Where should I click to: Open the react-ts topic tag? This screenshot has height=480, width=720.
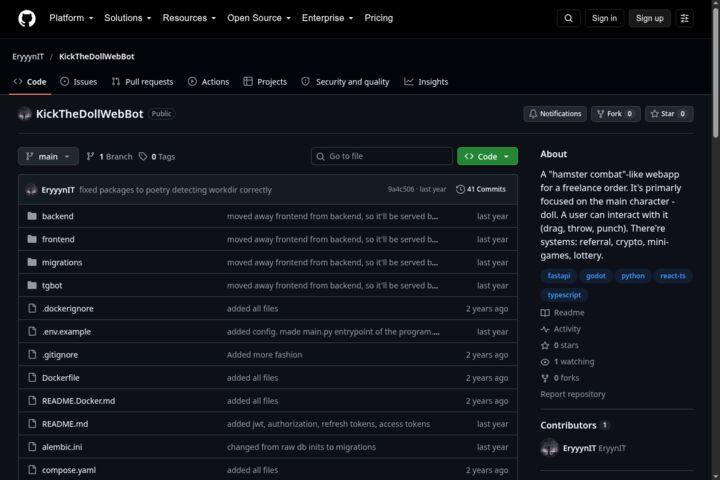(673, 276)
